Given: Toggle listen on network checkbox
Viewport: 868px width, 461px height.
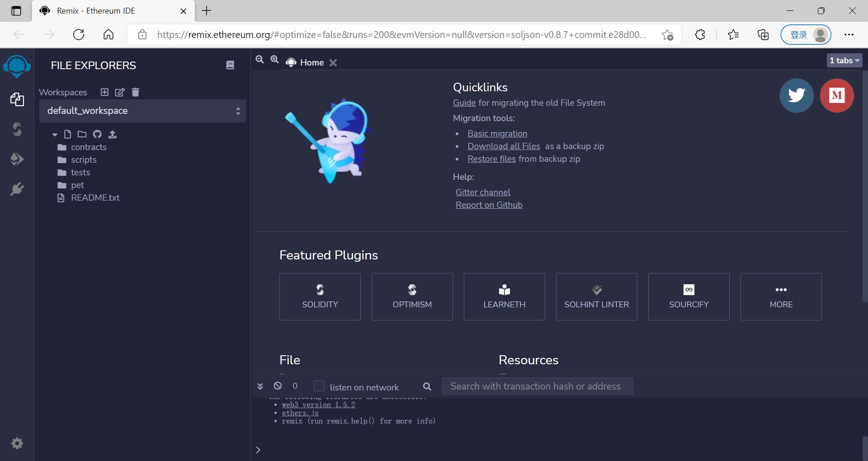Looking at the screenshot, I should [319, 386].
